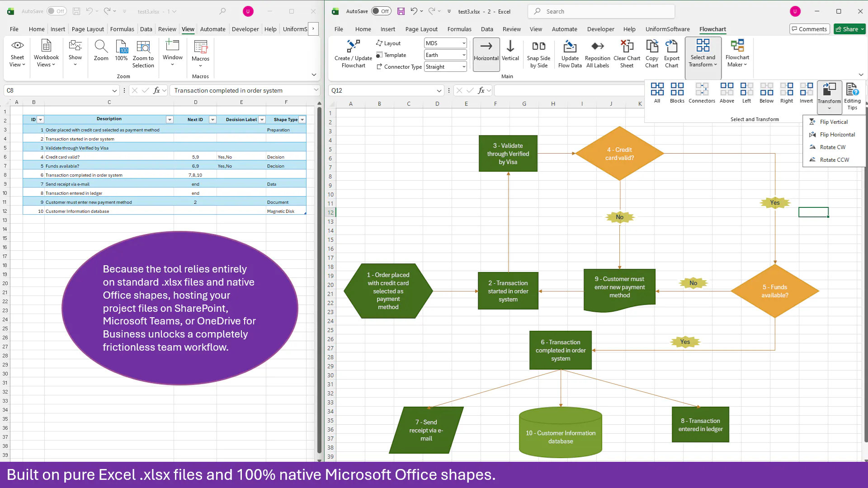Click Export Chart icon
Viewport: 868px width, 488px height.
(x=671, y=54)
